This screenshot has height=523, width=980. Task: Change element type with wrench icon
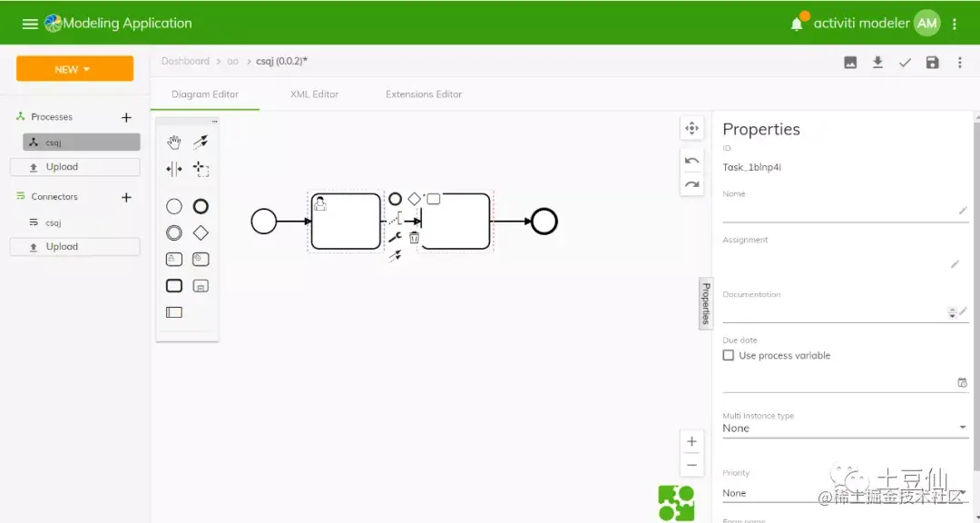tap(395, 237)
